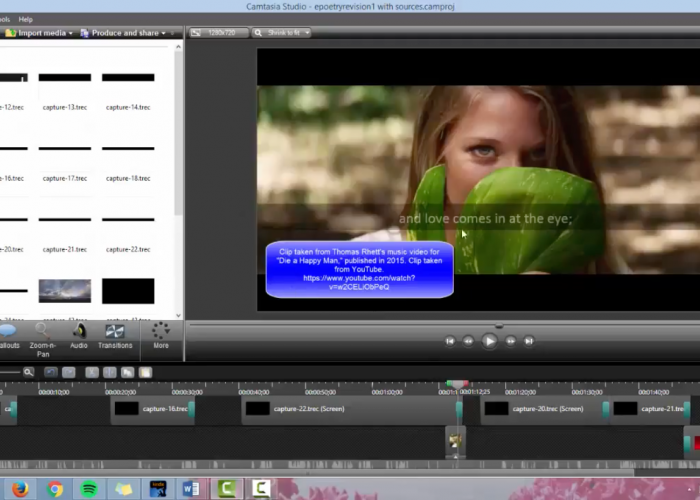Select the capture-14.trec clip thumbnail

click(128, 78)
